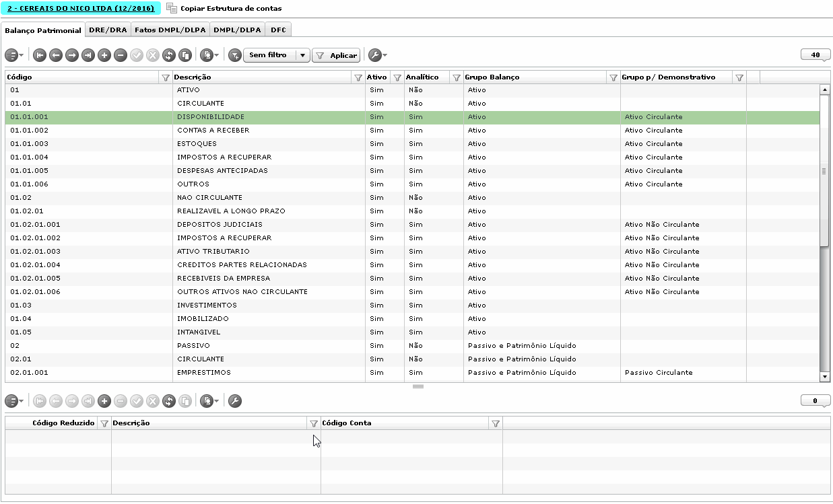Select the row DESPESAS ANTECIPADAS
This screenshot has width=833, height=504.
[412, 170]
